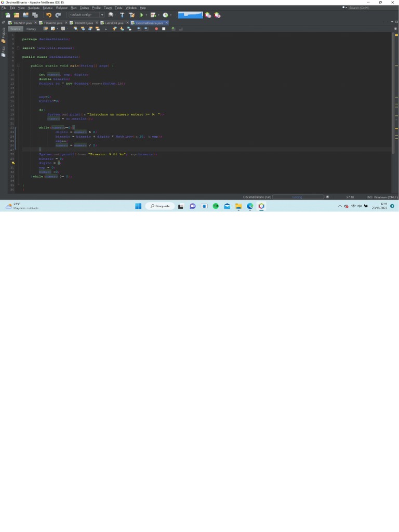Image resolution: width=399 pixels, height=532 pixels.
Task: Click the Undo arrow in toolbar
Action: (49, 15)
